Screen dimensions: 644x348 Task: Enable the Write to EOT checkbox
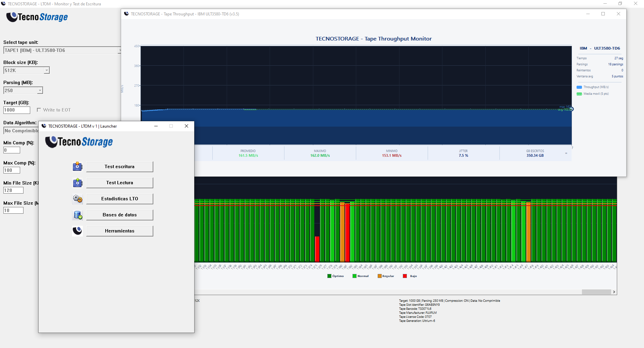click(x=39, y=110)
